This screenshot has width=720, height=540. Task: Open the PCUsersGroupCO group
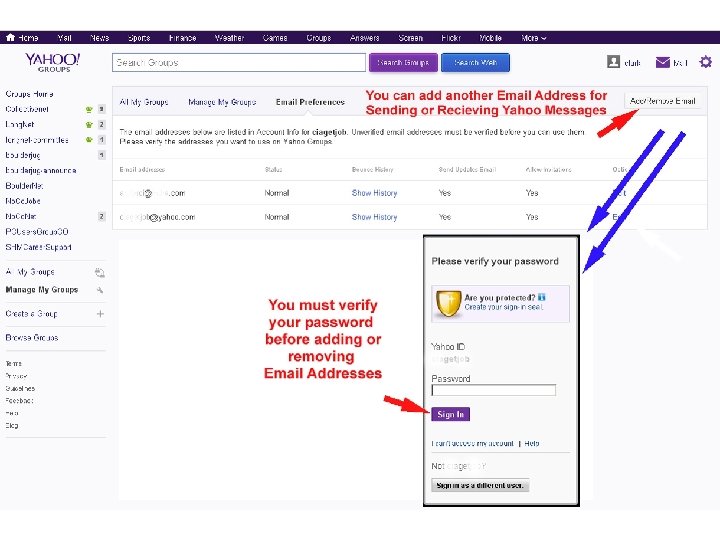[x=37, y=232]
